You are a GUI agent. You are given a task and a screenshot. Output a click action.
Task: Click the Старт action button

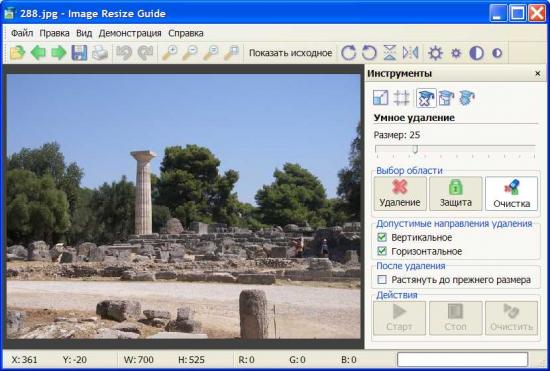point(399,318)
